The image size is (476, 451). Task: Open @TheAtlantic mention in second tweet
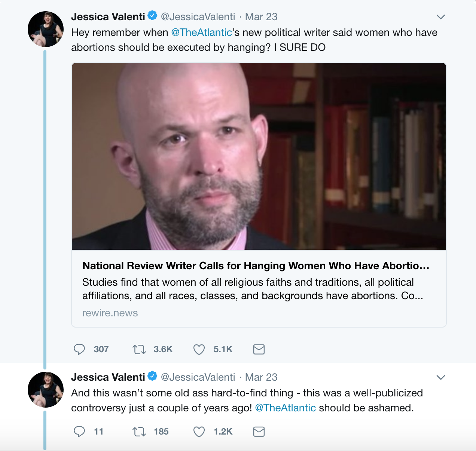point(285,408)
